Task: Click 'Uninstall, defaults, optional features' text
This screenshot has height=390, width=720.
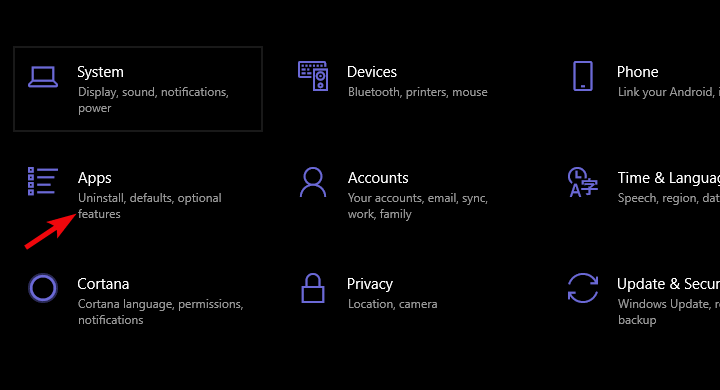Action: point(149,206)
